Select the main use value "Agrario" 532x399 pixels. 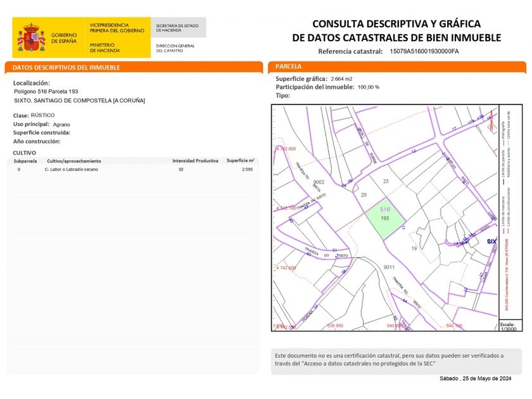tap(61, 125)
